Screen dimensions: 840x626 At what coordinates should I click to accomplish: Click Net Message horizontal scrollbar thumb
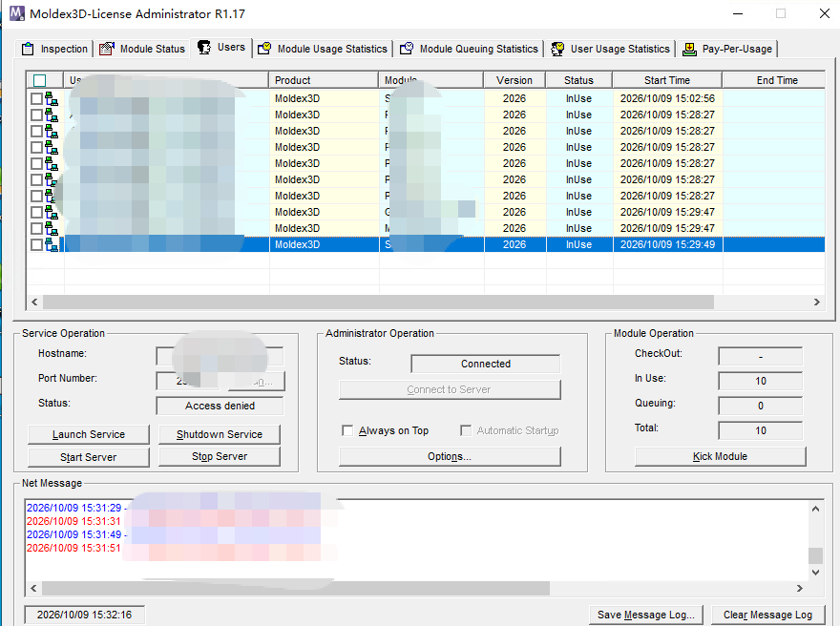pos(296,588)
